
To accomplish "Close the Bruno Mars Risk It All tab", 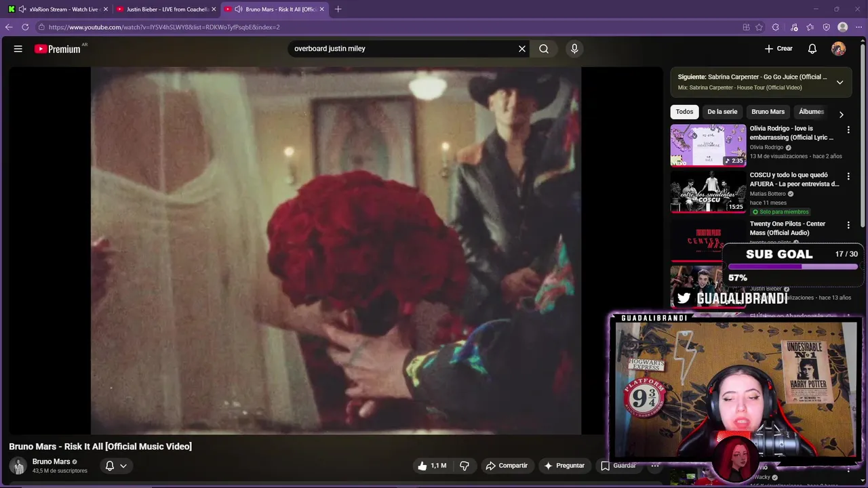I will click(x=322, y=9).
